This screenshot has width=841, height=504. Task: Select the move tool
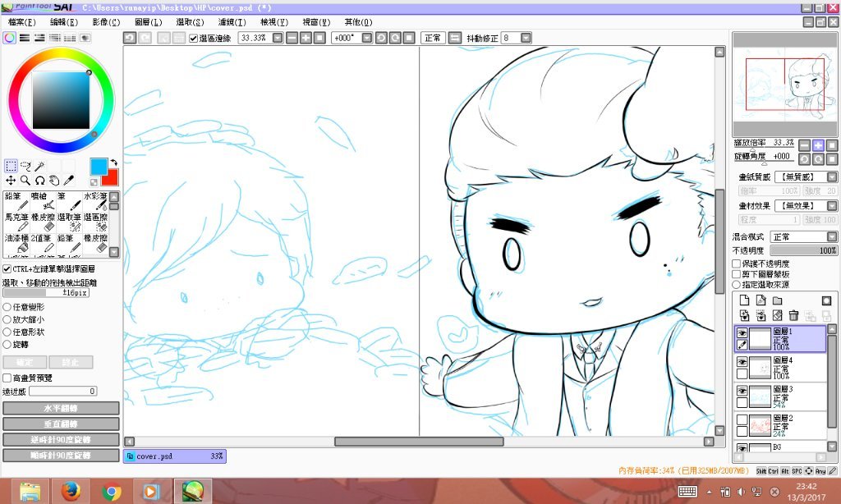click(x=11, y=181)
